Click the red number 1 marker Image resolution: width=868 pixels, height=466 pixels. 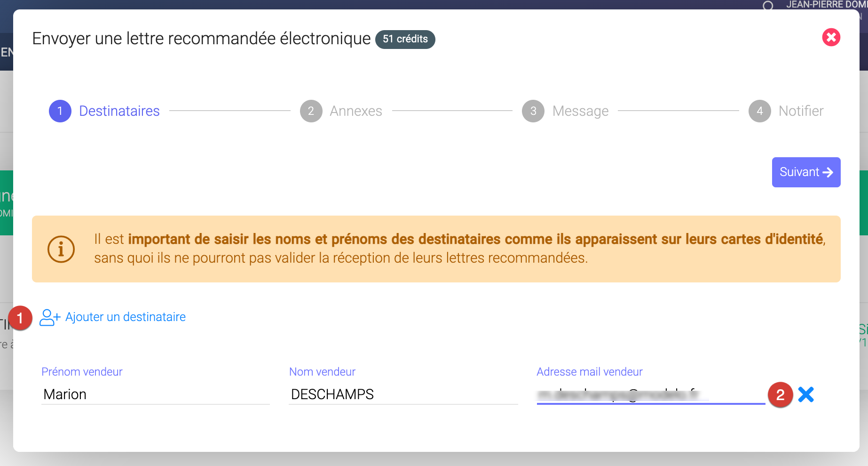pos(20,318)
